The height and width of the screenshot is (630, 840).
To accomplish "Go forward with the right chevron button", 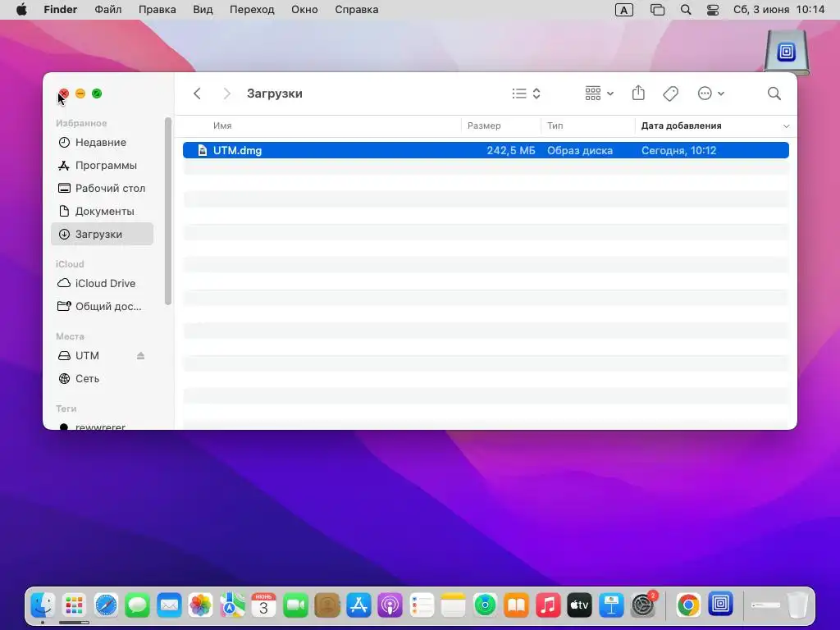I will click(226, 94).
